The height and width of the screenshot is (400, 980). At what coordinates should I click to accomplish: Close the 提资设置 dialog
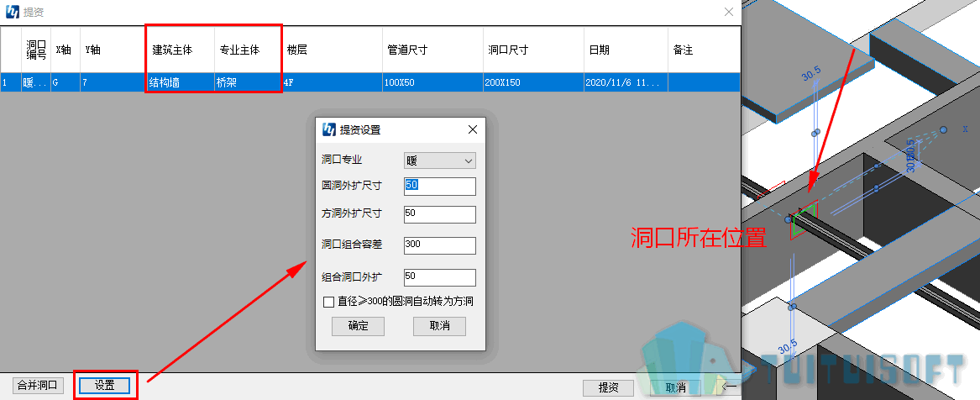coord(473,129)
